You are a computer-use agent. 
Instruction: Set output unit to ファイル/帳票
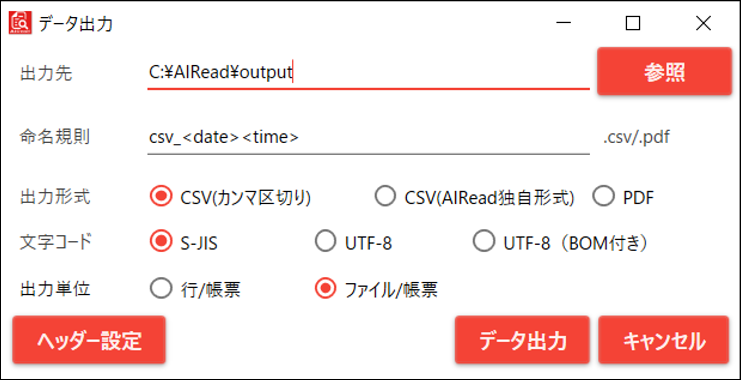(376, 289)
